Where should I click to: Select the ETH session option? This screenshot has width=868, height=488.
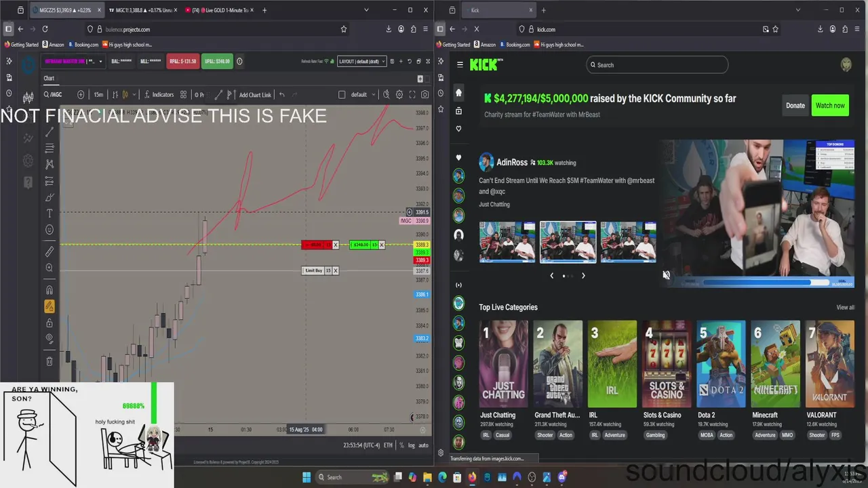[x=388, y=445]
